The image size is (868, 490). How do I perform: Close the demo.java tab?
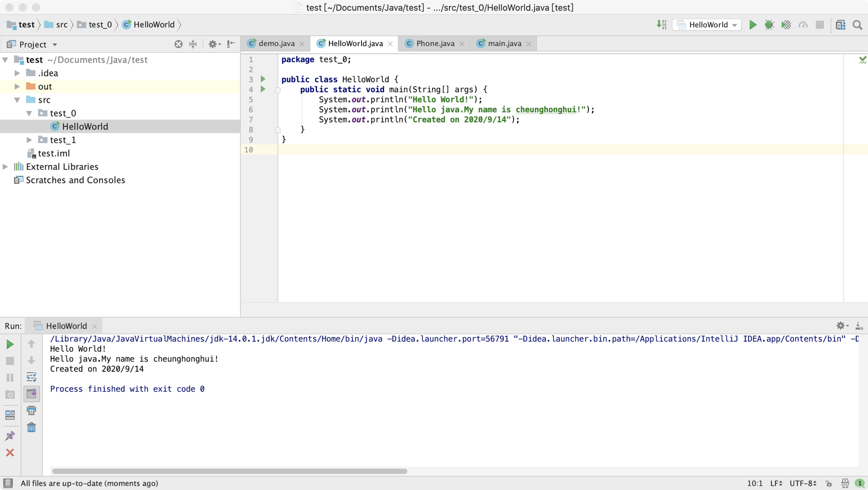coord(302,44)
